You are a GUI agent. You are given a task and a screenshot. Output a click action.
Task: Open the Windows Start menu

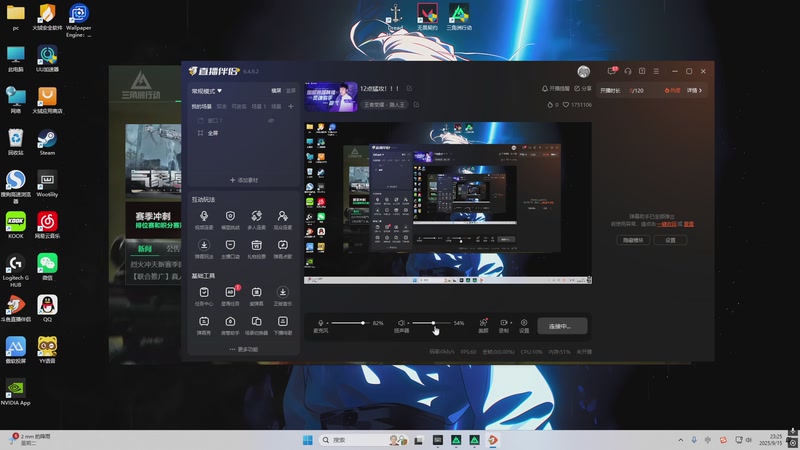[308, 440]
